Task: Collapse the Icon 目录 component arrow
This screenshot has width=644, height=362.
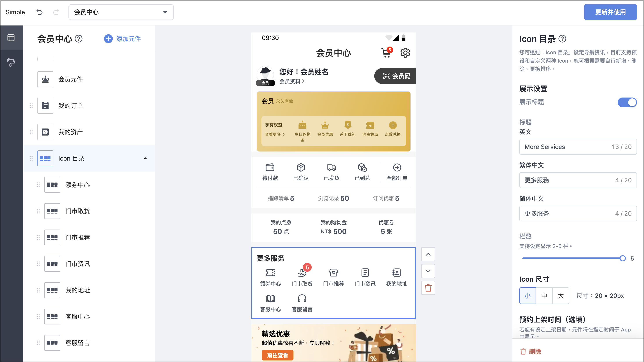Action: click(145, 158)
